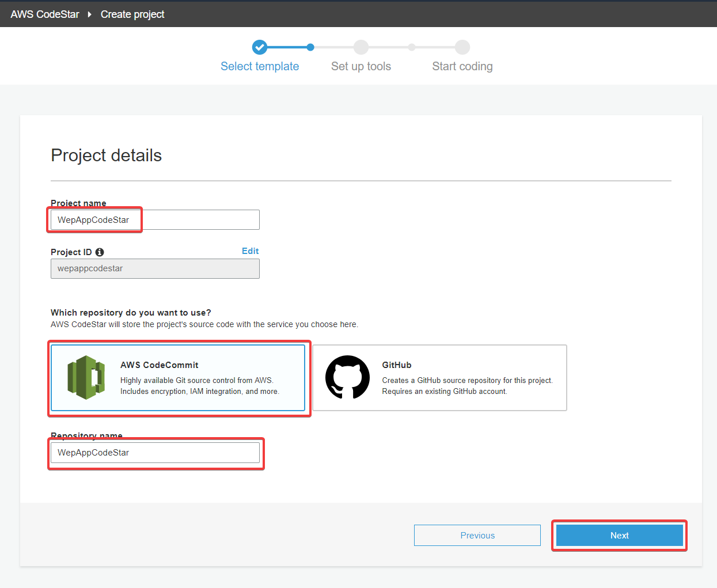The height and width of the screenshot is (588, 717).
Task: Click the 'Which repository do you want to use?' text
Action: click(131, 313)
